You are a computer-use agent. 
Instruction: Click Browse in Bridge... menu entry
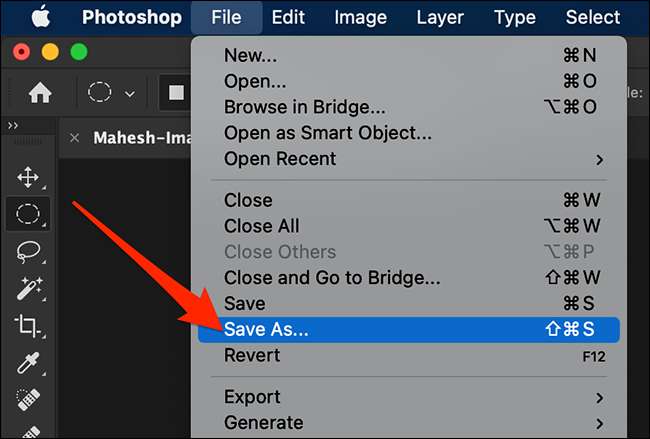point(305,107)
